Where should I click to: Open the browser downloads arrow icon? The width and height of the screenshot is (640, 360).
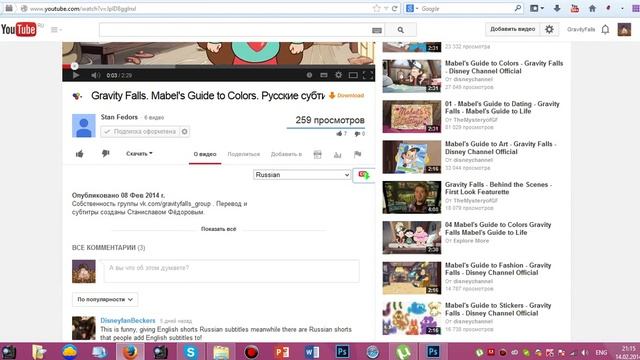point(557,8)
